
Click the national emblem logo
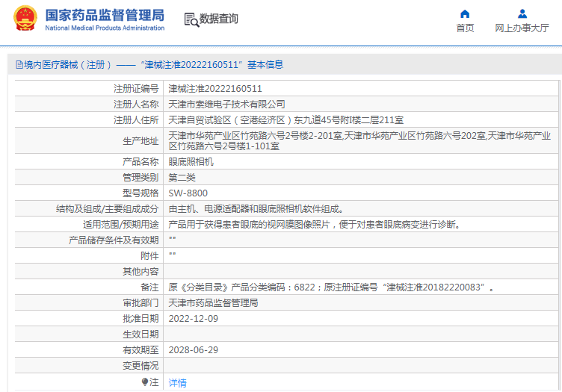25,19
